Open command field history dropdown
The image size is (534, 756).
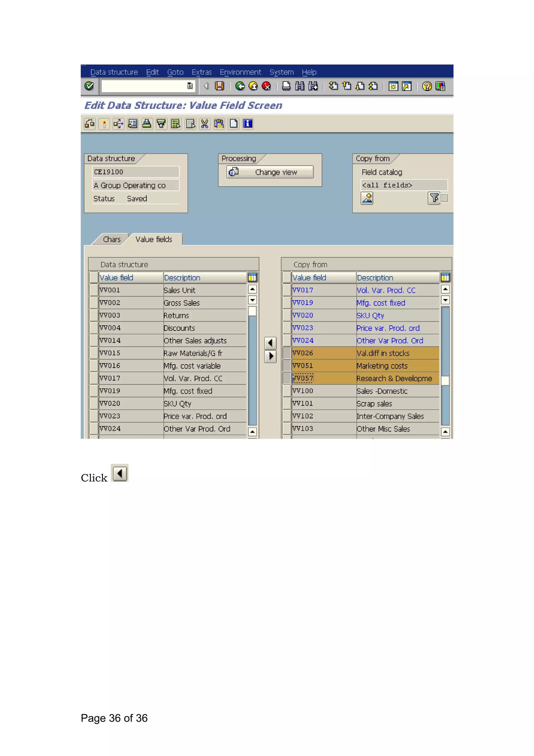coord(190,86)
